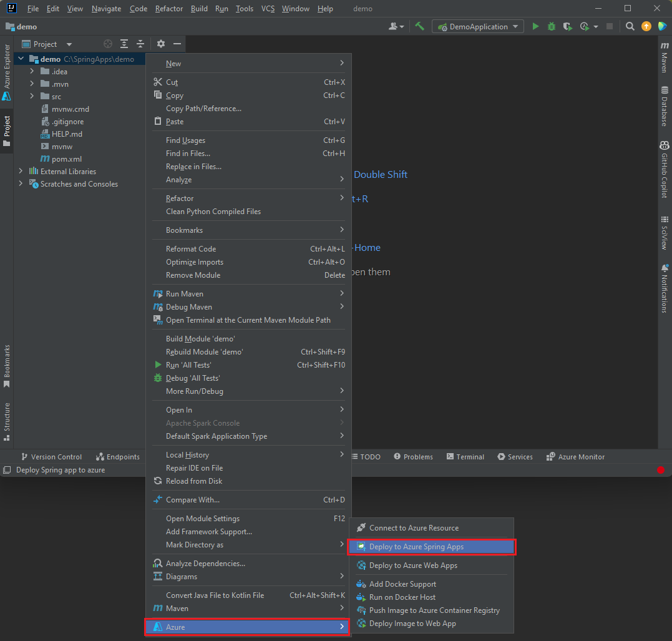Screen dimensions: 672x641
Task: Click the green Run button in toolbar
Action: [x=535, y=27]
